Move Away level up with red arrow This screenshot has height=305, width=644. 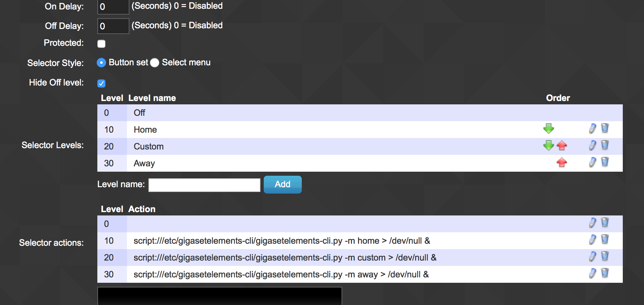[562, 162]
